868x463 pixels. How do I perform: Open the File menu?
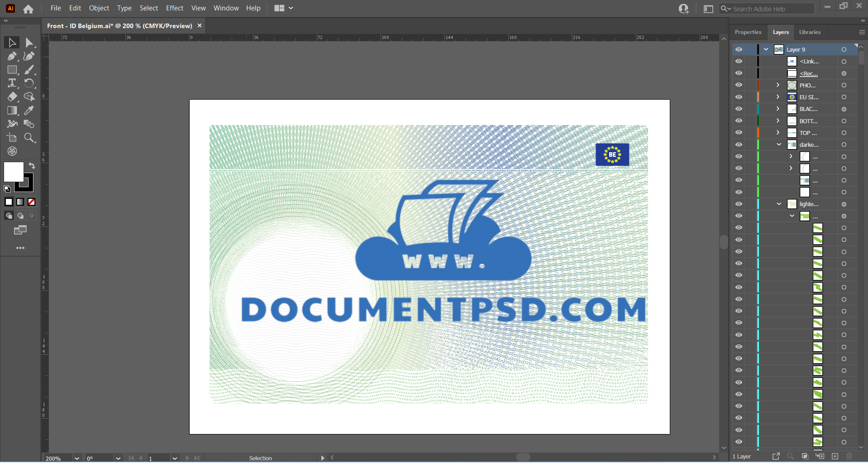(x=56, y=8)
